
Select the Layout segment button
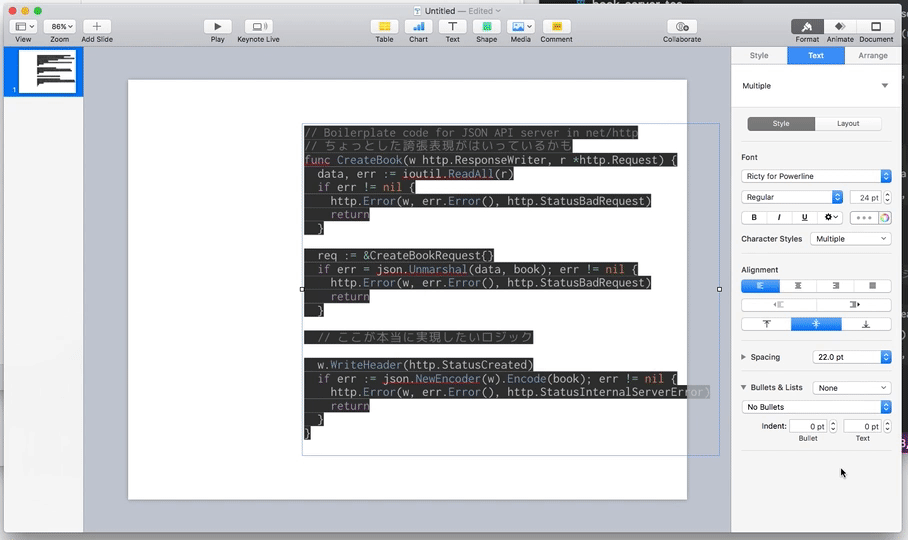tap(848, 123)
